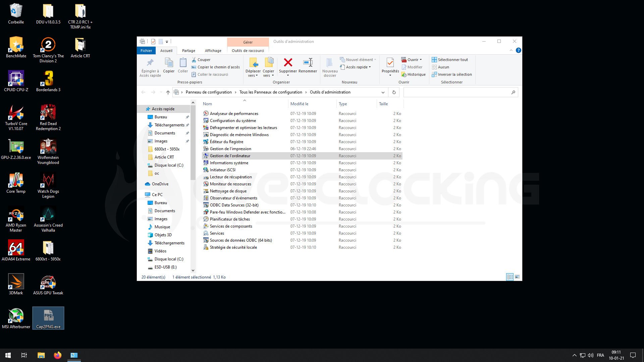Select the 3DMark desktop icon

(16, 284)
